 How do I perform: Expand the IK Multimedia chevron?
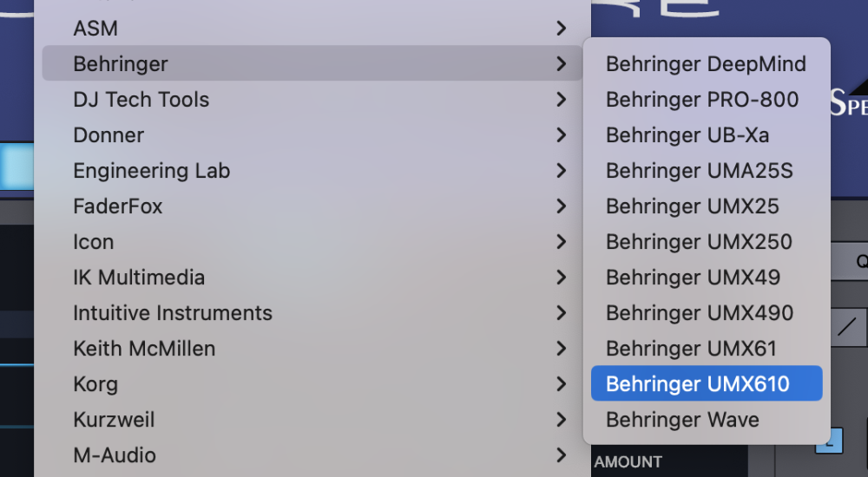point(562,278)
